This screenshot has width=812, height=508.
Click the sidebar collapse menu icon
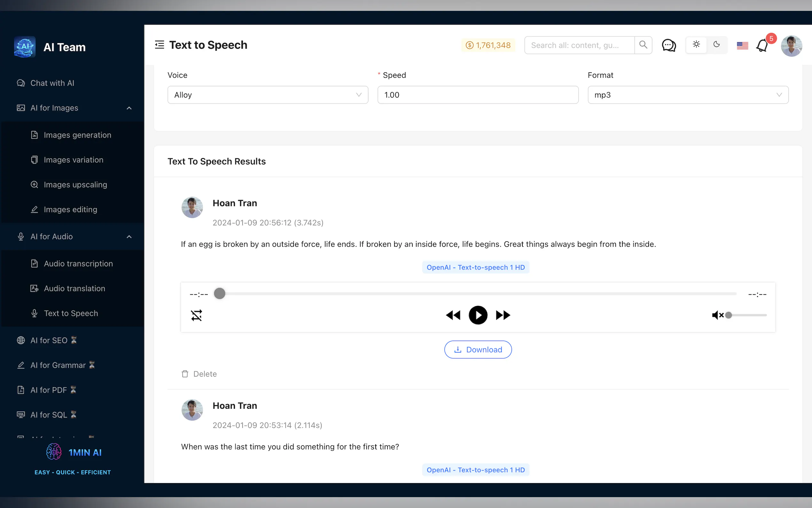pos(160,45)
